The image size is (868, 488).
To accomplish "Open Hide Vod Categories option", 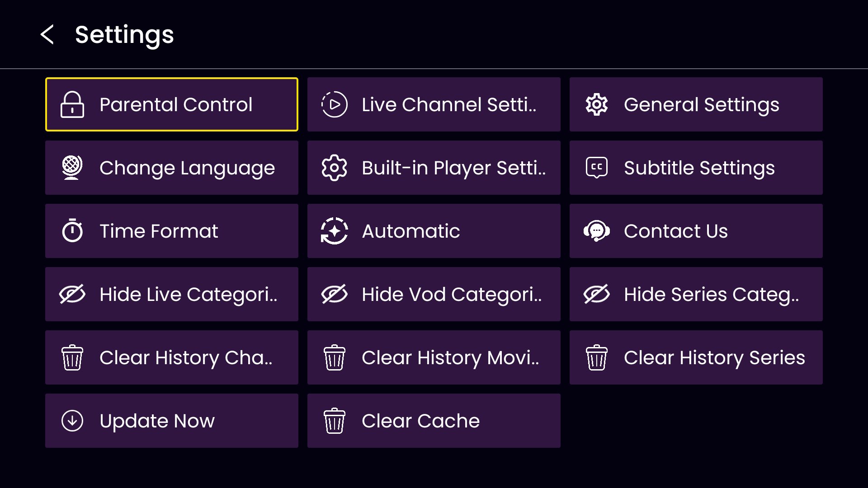I will [x=434, y=294].
